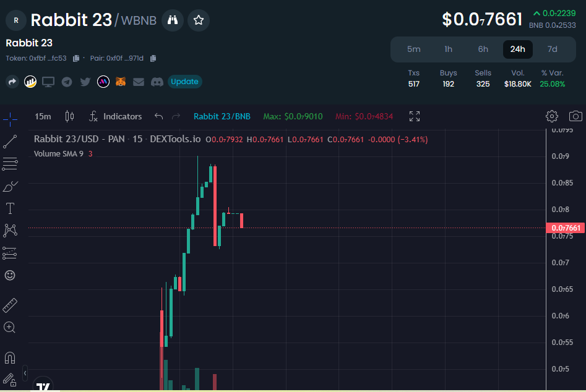
Task: Select the brush drawing tool
Action: pyautogui.click(x=10, y=186)
